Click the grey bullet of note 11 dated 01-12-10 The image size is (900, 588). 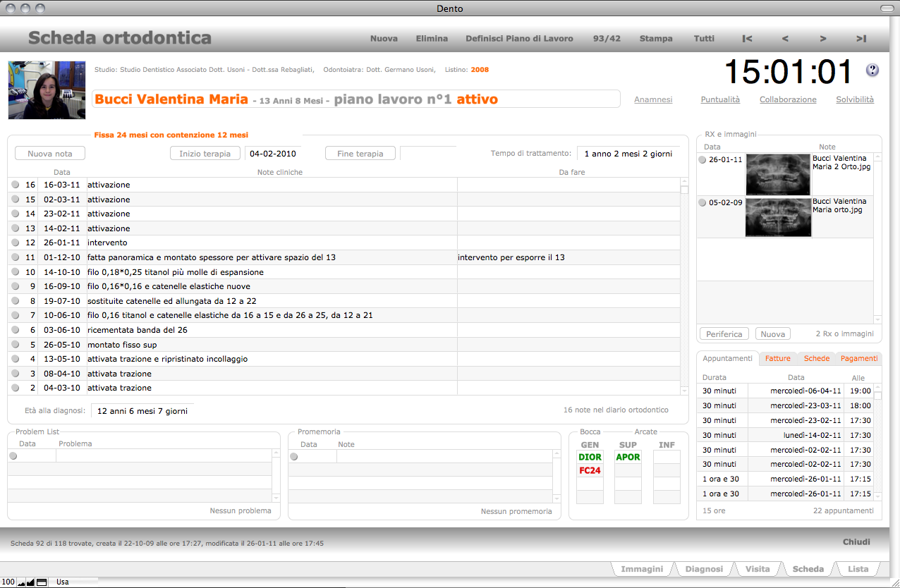(16, 257)
